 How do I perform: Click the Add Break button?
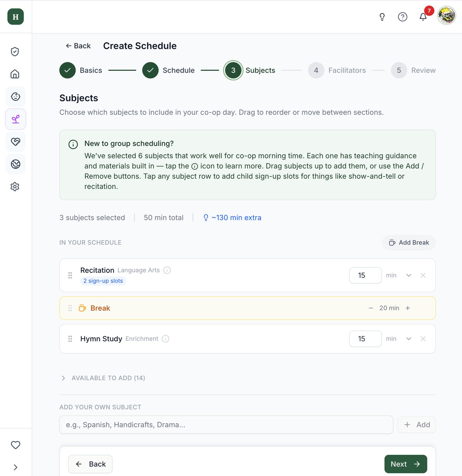click(409, 242)
